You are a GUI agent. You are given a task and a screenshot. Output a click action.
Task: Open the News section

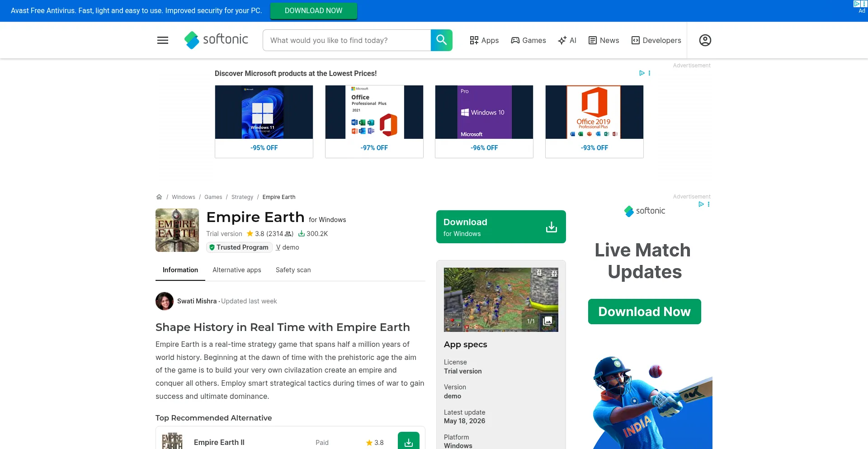[x=604, y=40]
